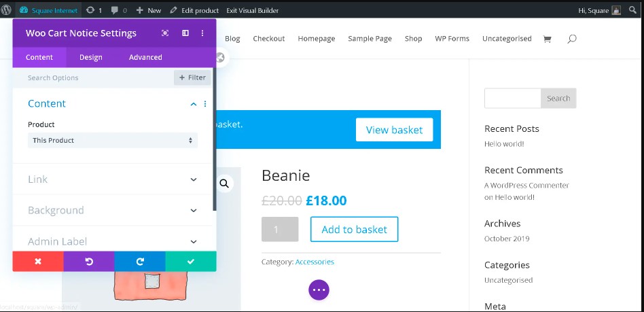Click the product quantity field
Viewport: 644px width, 312px height.
click(280, 230)
